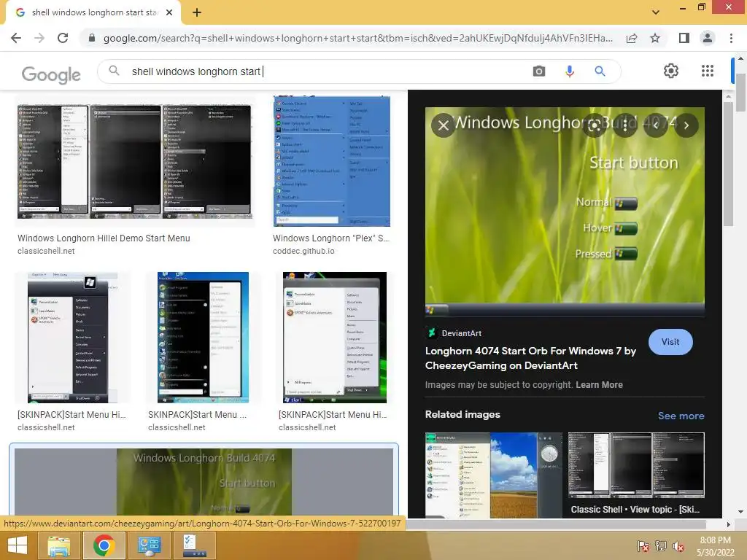This screenshot has width=747, height=560.
Task: Open preview panel more options menu
Action: (x=625, y=125)
